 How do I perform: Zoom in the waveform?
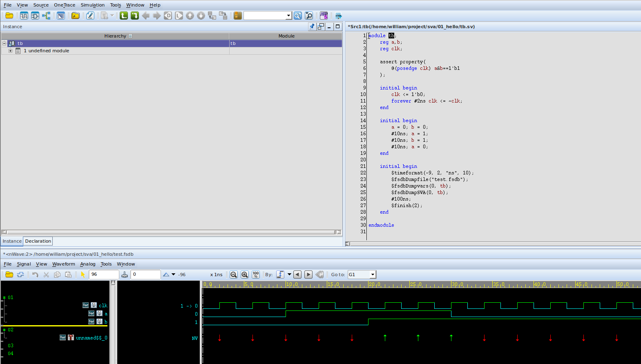coord(245,275)
